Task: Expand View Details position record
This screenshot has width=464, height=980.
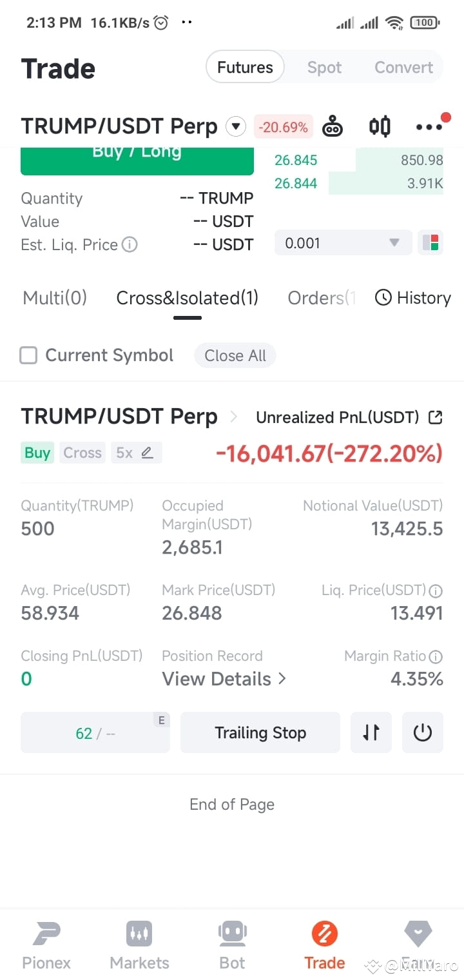Action: click(x=224, y=679)
